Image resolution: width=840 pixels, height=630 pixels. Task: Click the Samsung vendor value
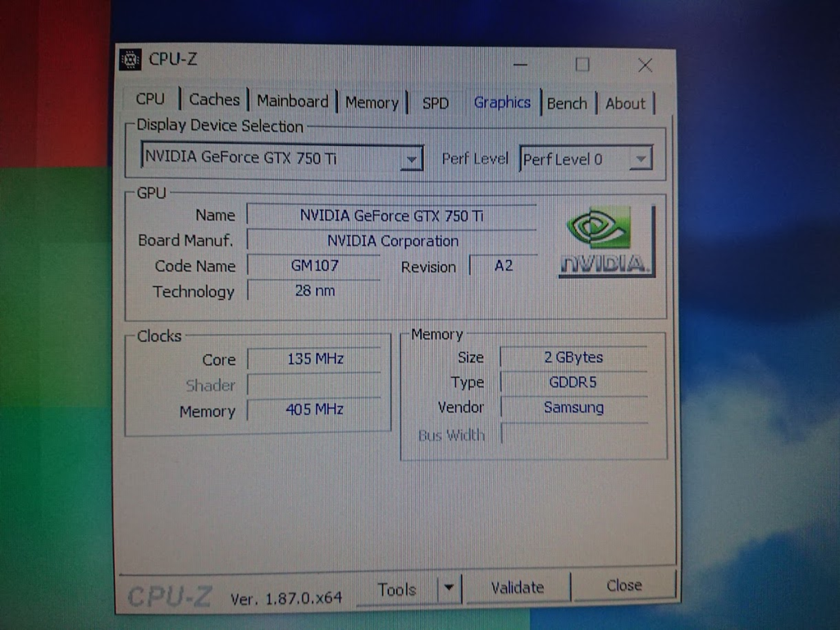(573, 408)
